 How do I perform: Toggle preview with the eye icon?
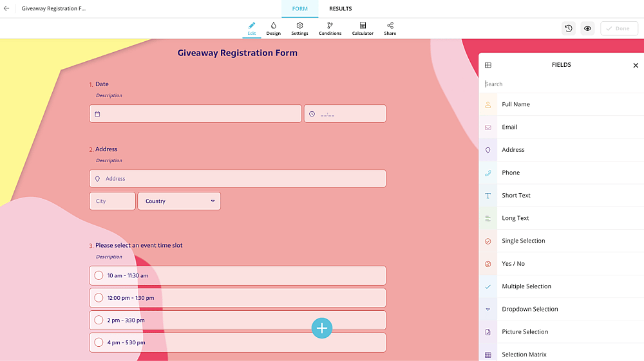(x=587, y=28)
